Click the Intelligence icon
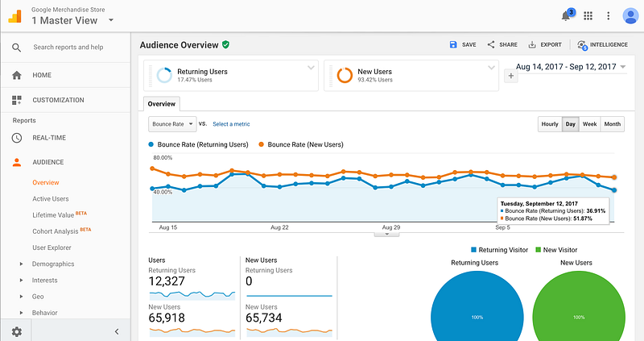Screen dimensions: 644x341 [x=582, y=45]
